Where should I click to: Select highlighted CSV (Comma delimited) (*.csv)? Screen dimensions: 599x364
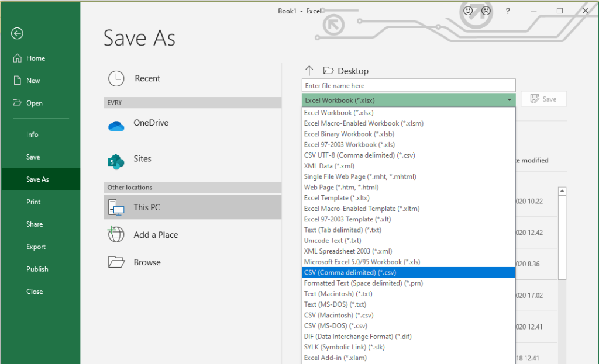click(408, 272)
